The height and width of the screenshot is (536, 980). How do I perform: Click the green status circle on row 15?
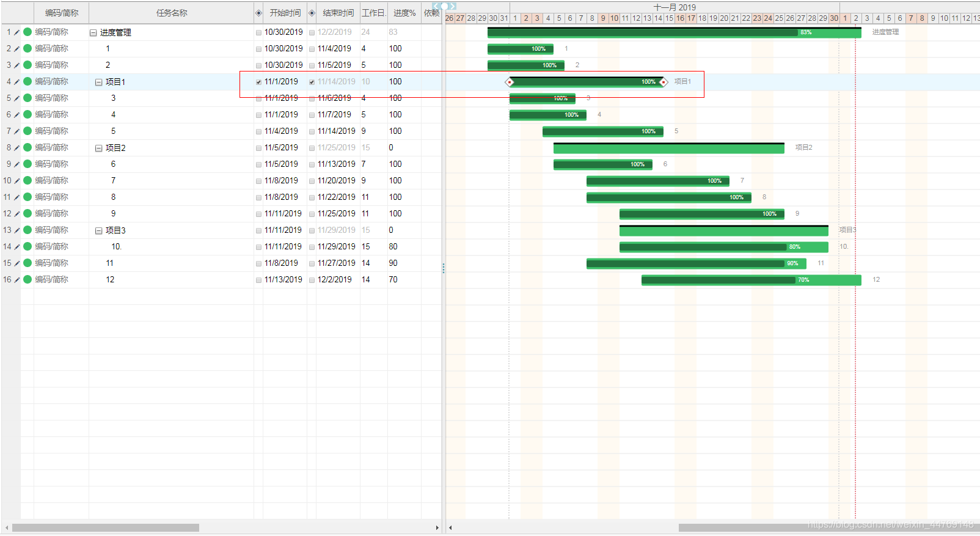pos(27,263)
